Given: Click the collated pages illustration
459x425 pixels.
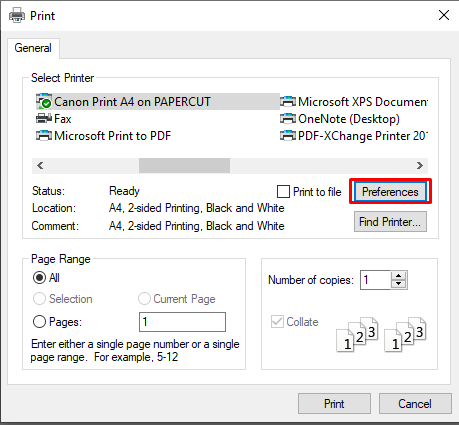Looking at the screenshot, I should click(381, 334).
